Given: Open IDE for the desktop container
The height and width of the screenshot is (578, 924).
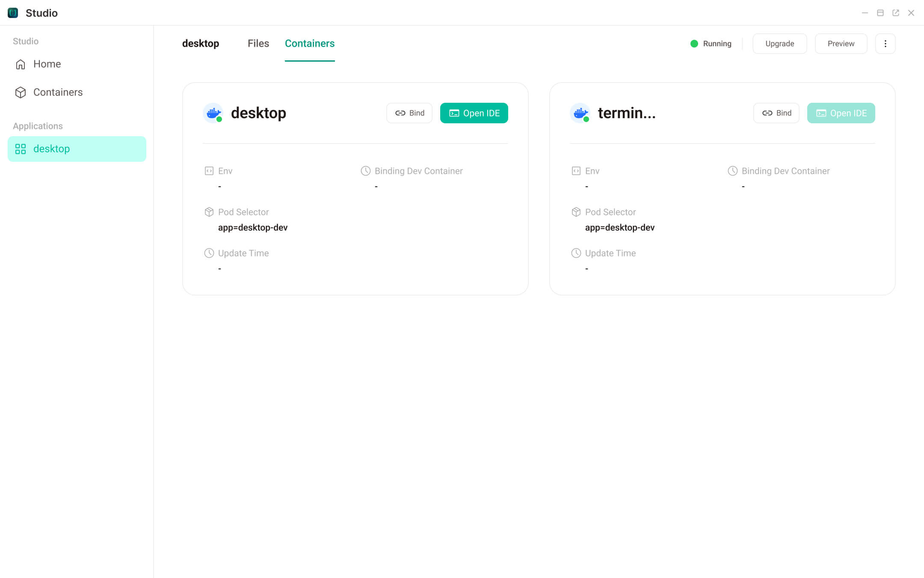Looking at the screenshot, I should point(474,113).
